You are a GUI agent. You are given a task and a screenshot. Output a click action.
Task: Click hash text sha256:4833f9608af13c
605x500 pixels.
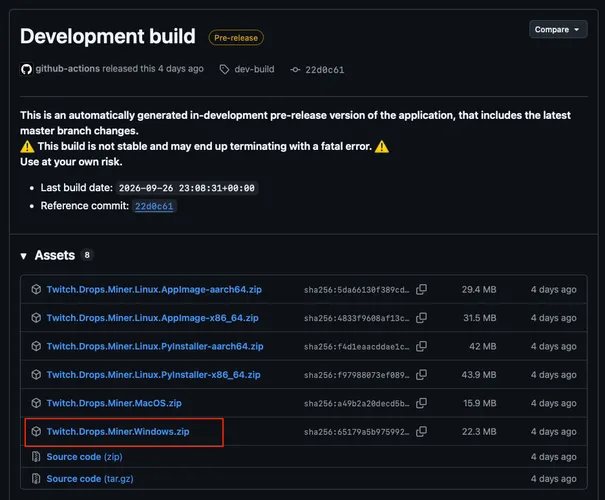tap(357, 318)
